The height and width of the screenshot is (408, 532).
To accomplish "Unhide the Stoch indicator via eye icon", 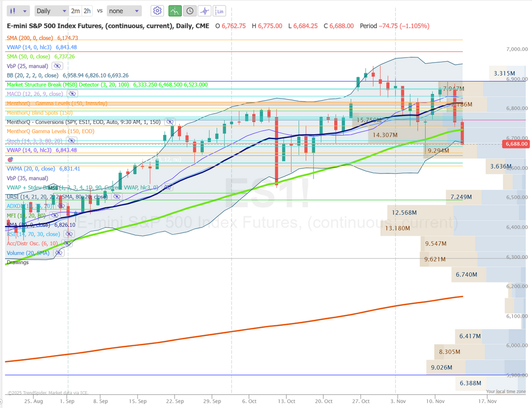I will click(71, 141).
